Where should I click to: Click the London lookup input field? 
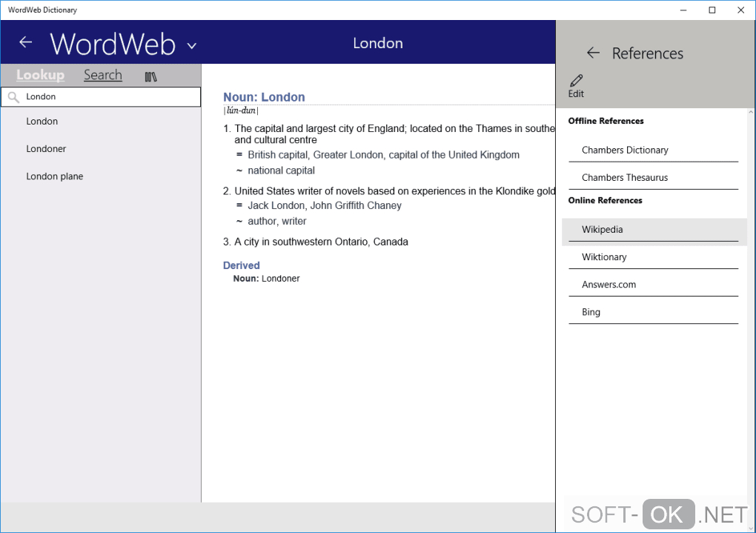[x=111, y=97]
